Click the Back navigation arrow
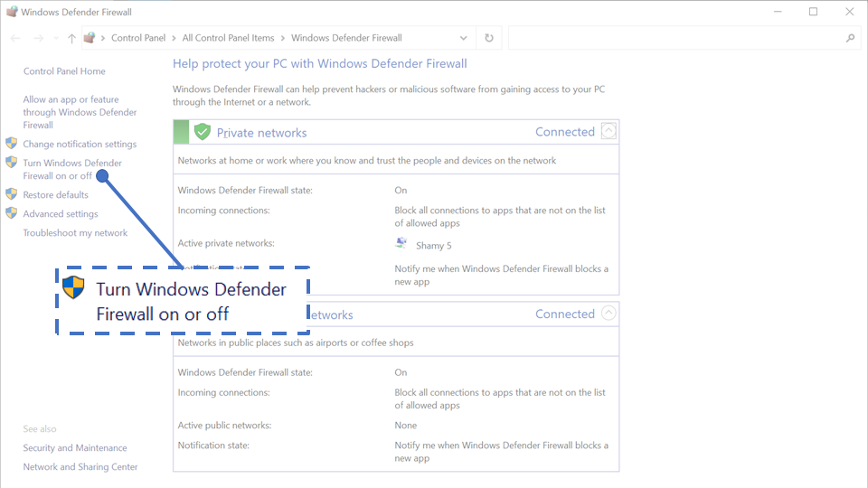868x488 pixels. [15, 38]
